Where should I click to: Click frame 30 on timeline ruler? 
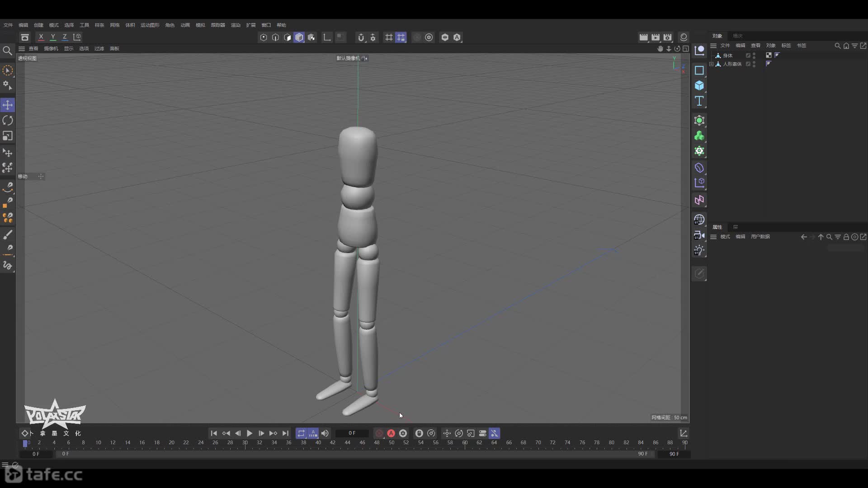245,443
